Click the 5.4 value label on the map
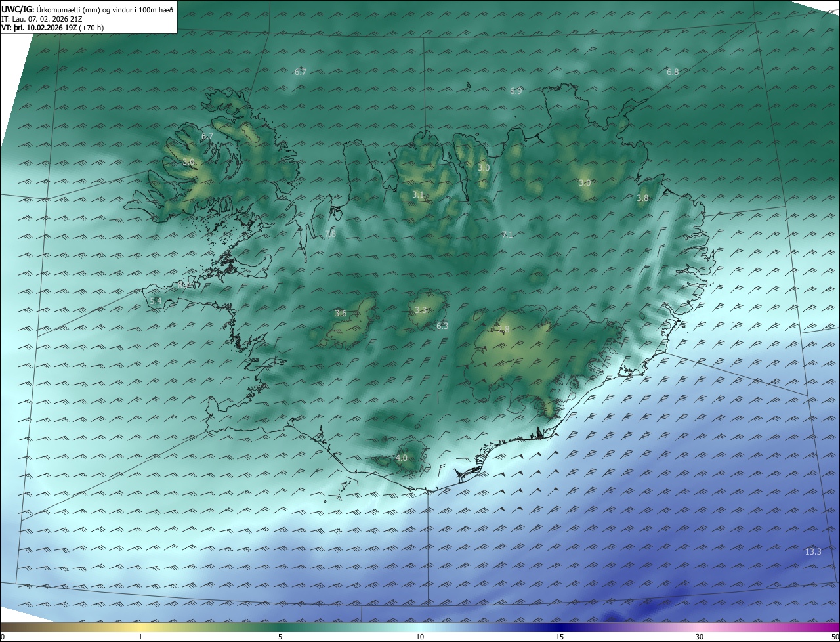Screen dimensions: 840x642 click(156, 301)
